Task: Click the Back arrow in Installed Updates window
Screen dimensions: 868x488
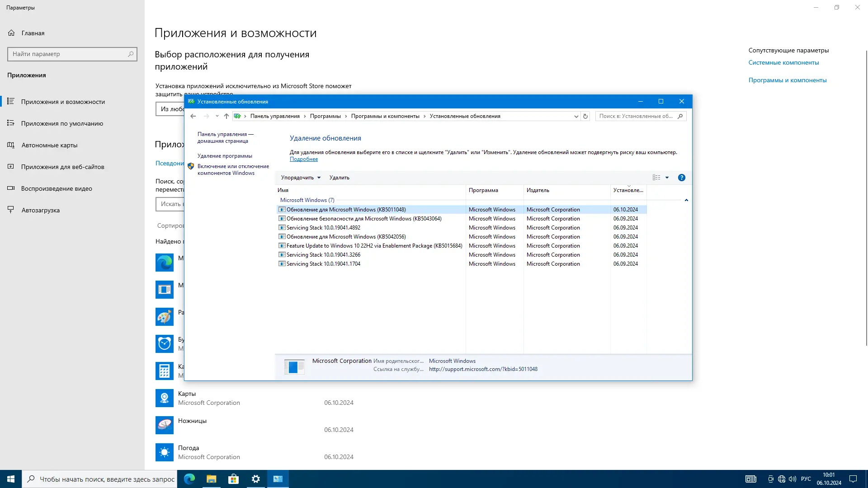Action: (x=193, y=116)
